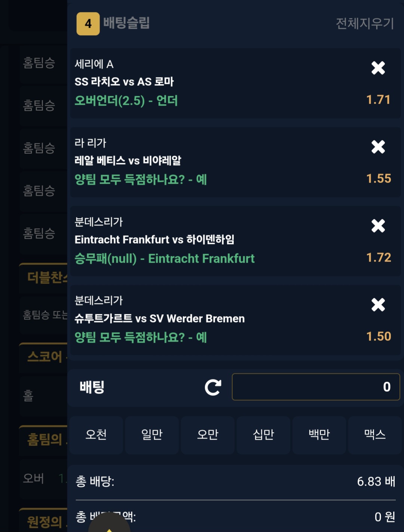This screenshot has height=532, width=404.
Task: Select the 승무패(null) - Eintracht Frankfurt pick
Action: (165, 259)
